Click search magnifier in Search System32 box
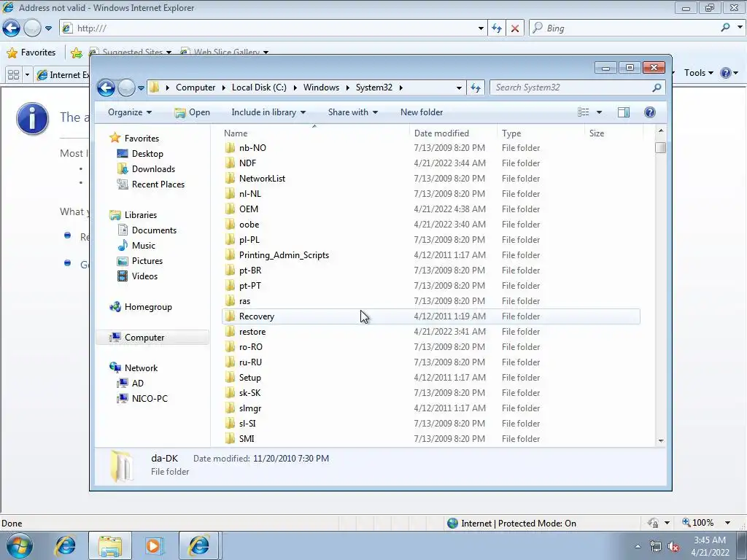Image resolution: width=747 pixels, height=560 pixels. (x=657, y=87)
